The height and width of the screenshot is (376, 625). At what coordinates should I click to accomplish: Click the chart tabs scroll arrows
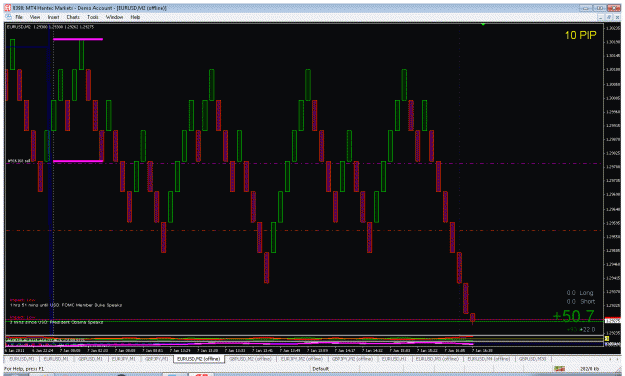[x=613, y=359]
